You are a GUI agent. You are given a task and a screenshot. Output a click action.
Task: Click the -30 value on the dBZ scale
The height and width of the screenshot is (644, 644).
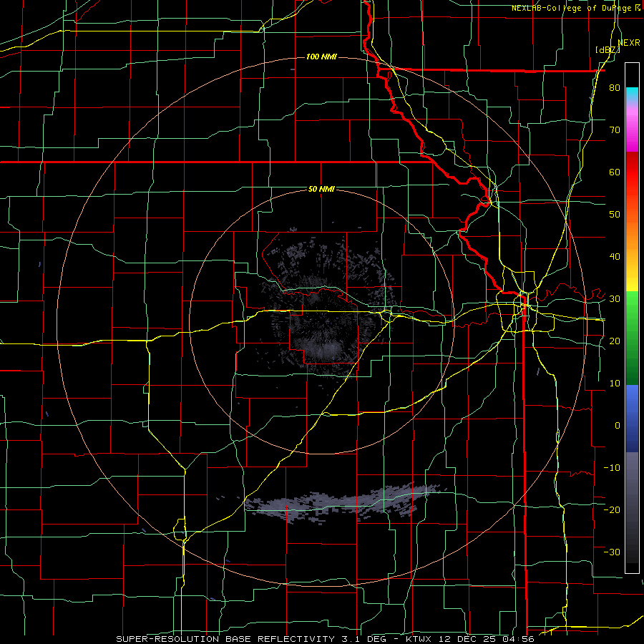[x=612, y=552]
